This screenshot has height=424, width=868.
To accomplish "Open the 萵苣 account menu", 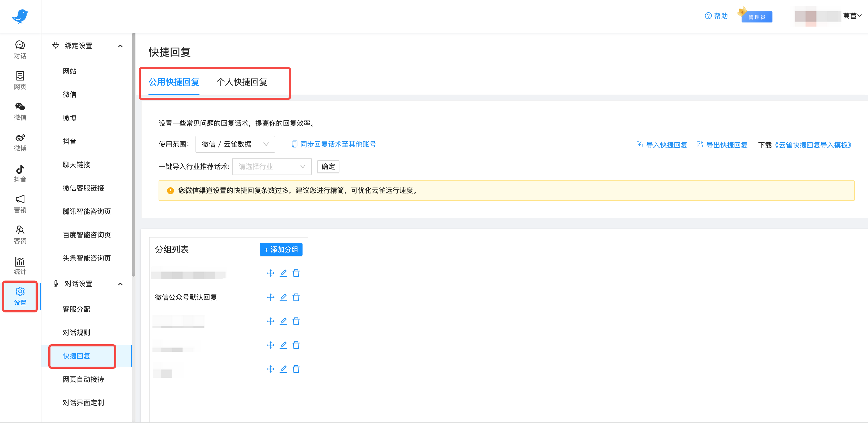I will tap(852, 16).
